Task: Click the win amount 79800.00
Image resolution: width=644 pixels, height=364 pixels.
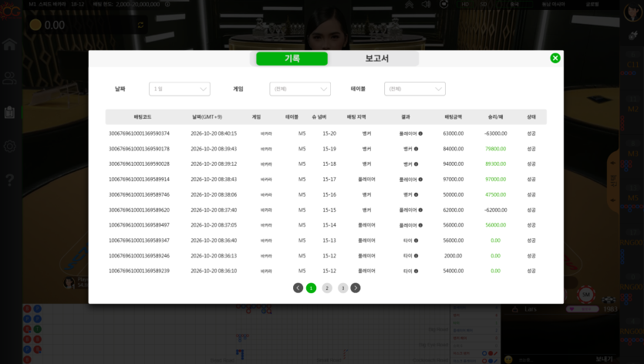Action: pos(495,149)
